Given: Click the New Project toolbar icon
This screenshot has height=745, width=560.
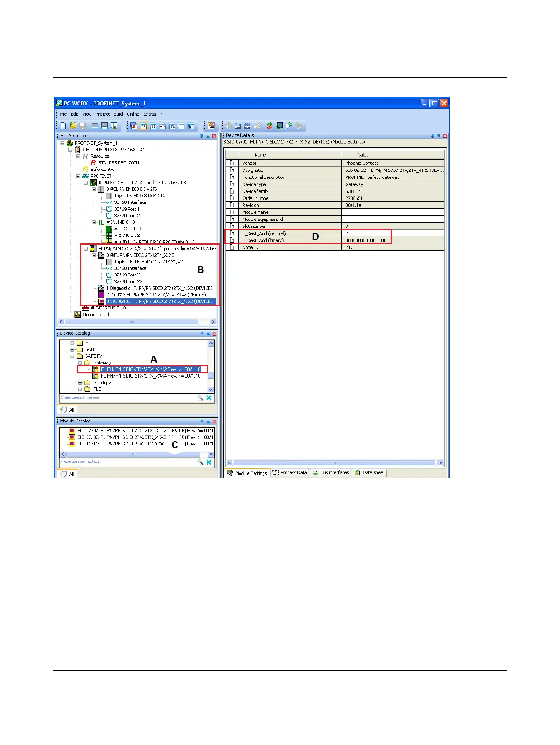Looking at the screenshot, I should 64,126.
